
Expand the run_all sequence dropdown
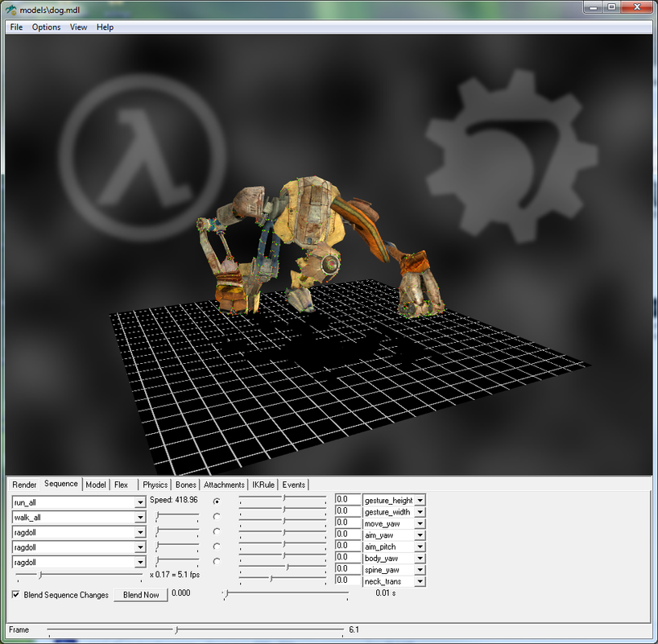click(140, 502)
